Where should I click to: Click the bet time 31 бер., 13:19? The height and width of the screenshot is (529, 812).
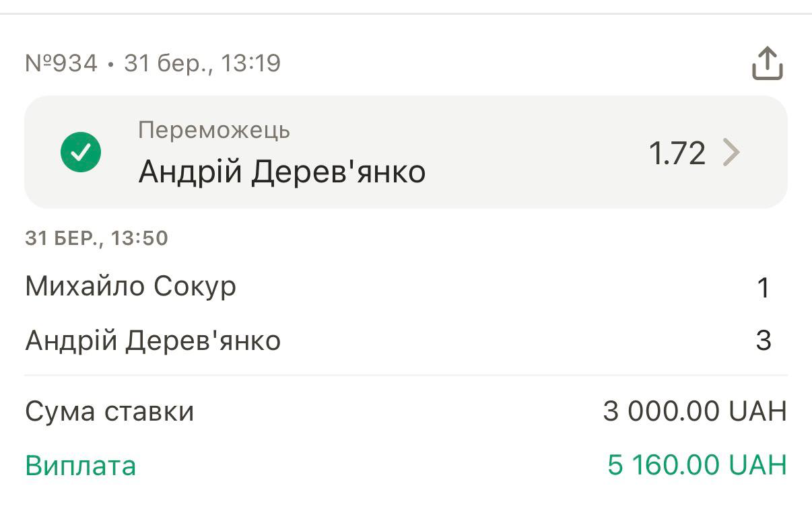tap(203, 64)
